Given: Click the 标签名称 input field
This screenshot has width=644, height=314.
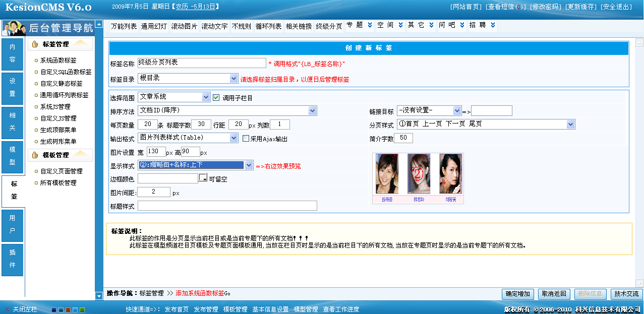Looking at the screenshot, I should [202, 63].
